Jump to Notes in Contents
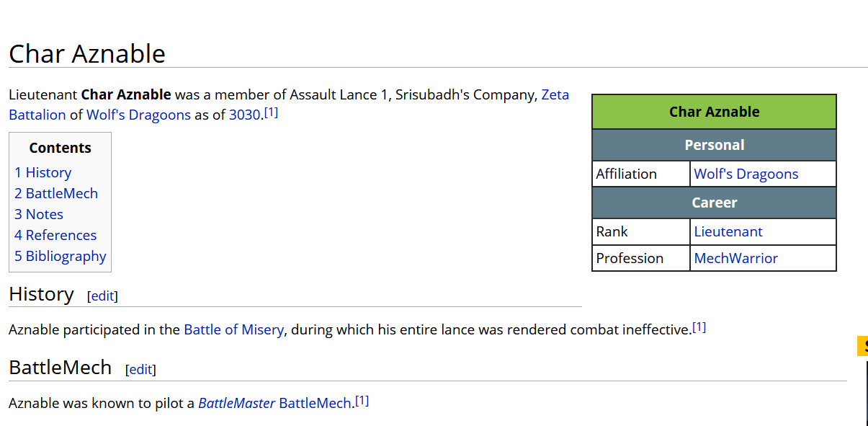The width and height of the screenshot is (868, 426). 39,214
